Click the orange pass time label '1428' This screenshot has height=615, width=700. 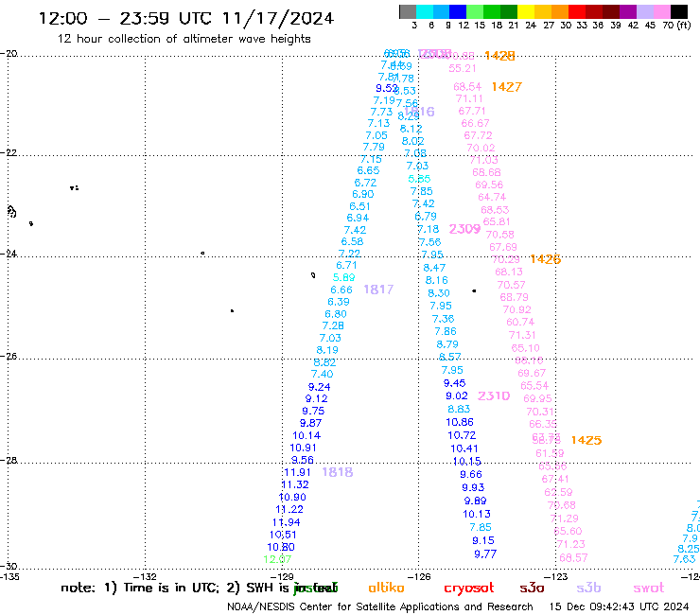[499, 56]
